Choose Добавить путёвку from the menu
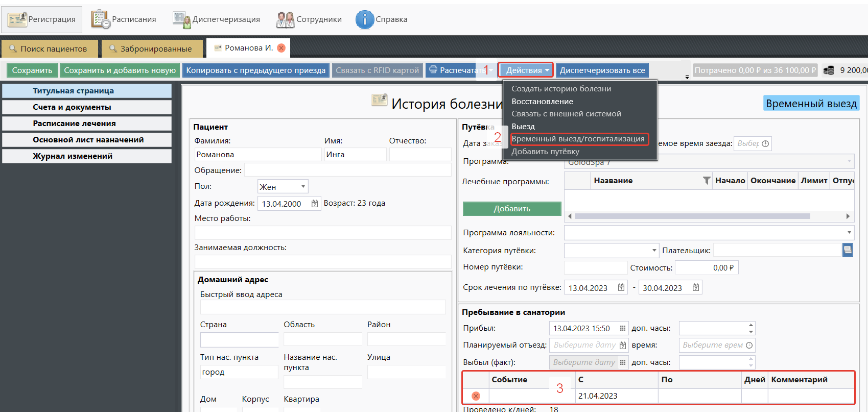 pyautogui.click(x=545, y=152)
